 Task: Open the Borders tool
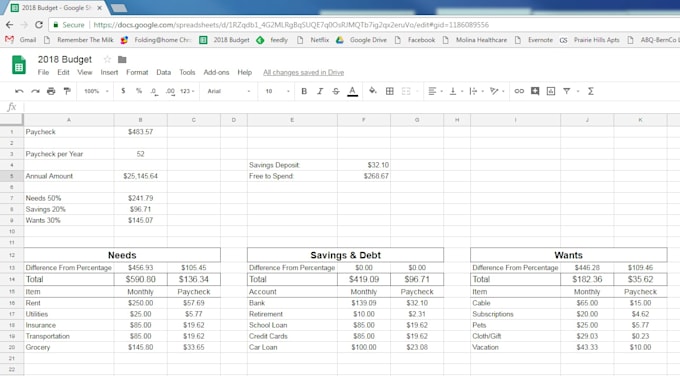tap(389, 91)
